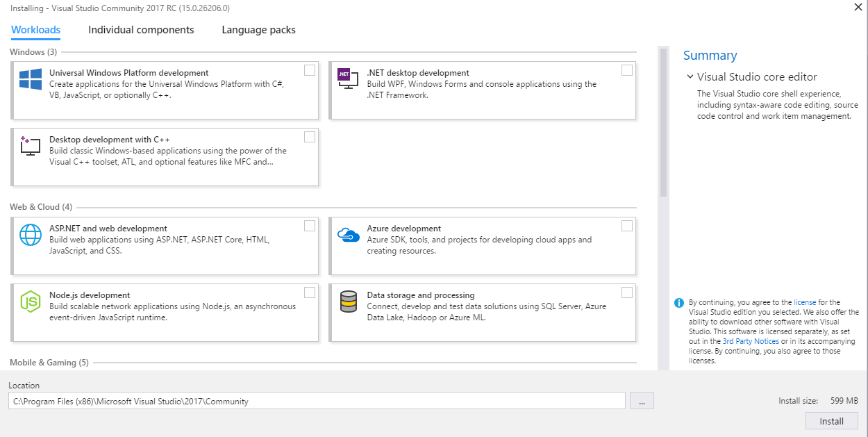Viewport: 868px width, 437px height.
Task: Open the Language packs tab
Action: click(x=258, y=30)
